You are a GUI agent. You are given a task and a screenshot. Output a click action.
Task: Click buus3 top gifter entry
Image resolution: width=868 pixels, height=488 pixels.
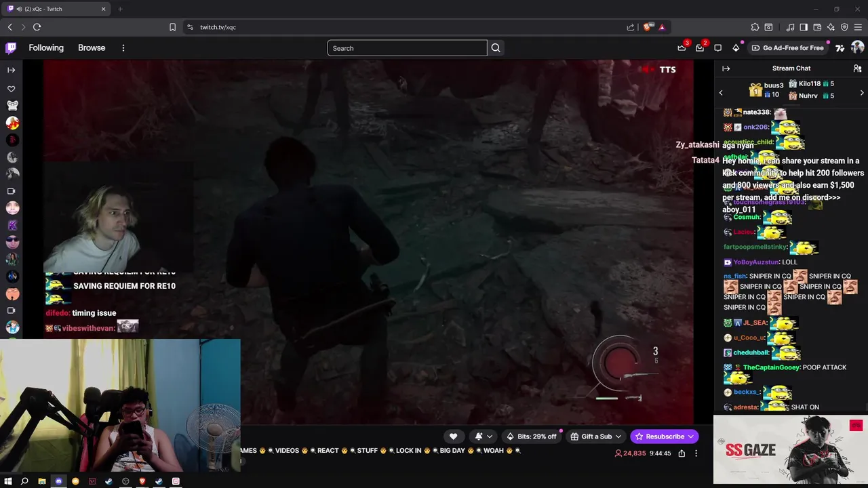(x=766, y=89)
